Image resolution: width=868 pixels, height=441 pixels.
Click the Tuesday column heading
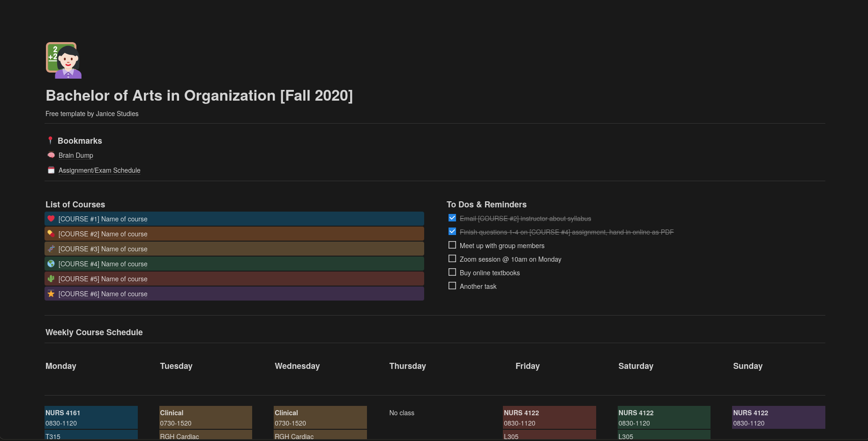(176, 366)
